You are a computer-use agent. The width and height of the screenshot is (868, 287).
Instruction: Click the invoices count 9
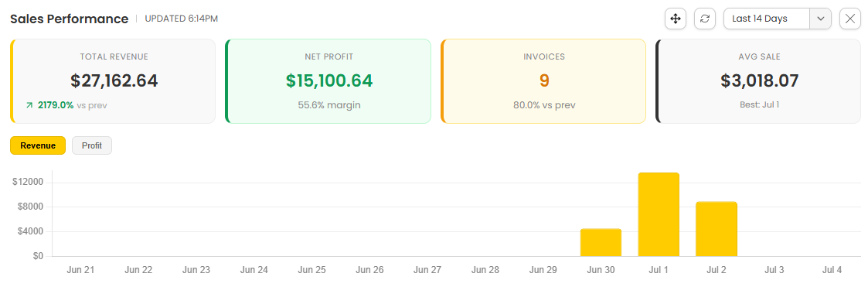544,81
